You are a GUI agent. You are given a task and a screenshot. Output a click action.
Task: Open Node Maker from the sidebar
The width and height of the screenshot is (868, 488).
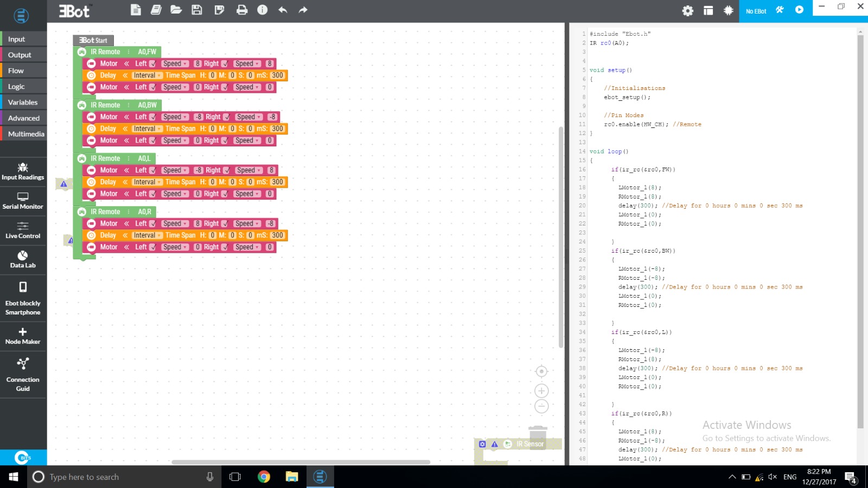tap(23, 336)
